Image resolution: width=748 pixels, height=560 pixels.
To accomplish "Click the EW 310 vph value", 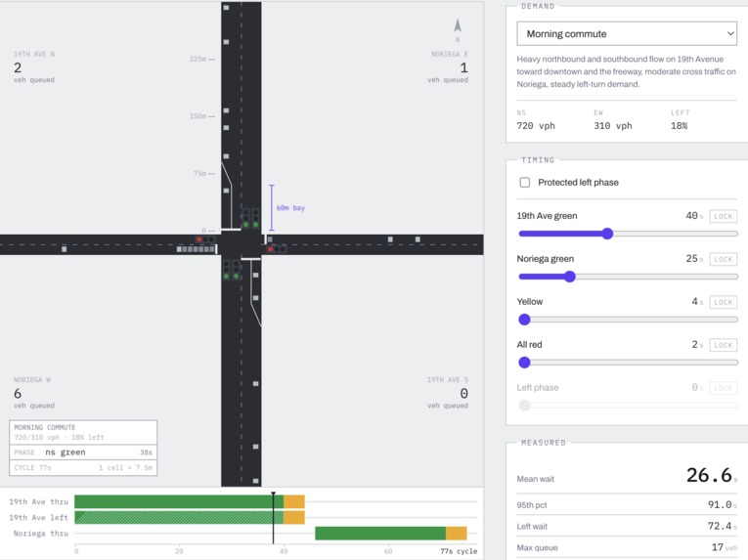I will 612,126.
